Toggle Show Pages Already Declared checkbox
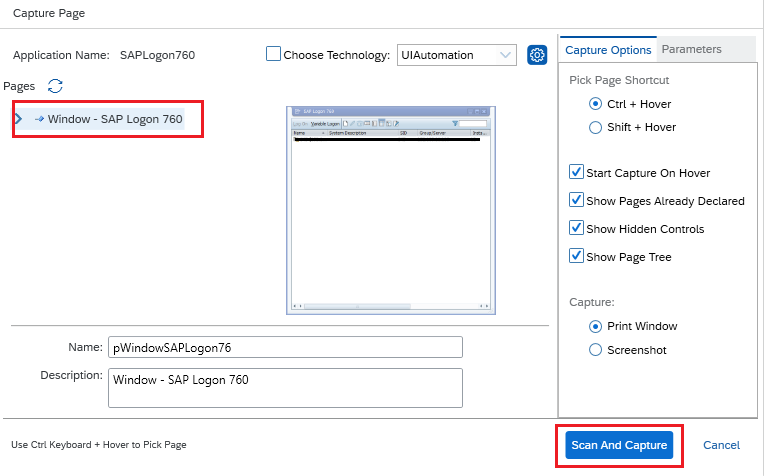The image size is (764, 476). (x=576, y=201)
